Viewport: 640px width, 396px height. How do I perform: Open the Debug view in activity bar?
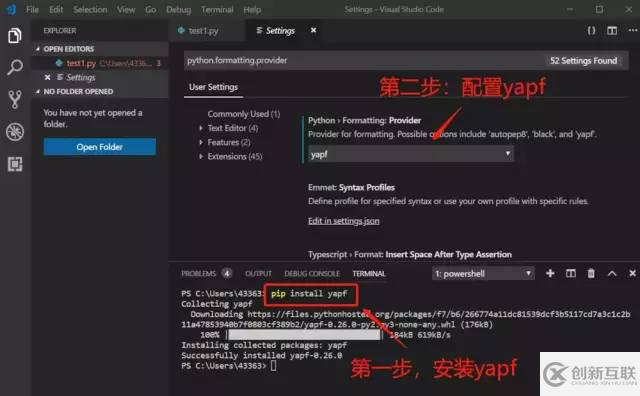click(x=15, y=132)
